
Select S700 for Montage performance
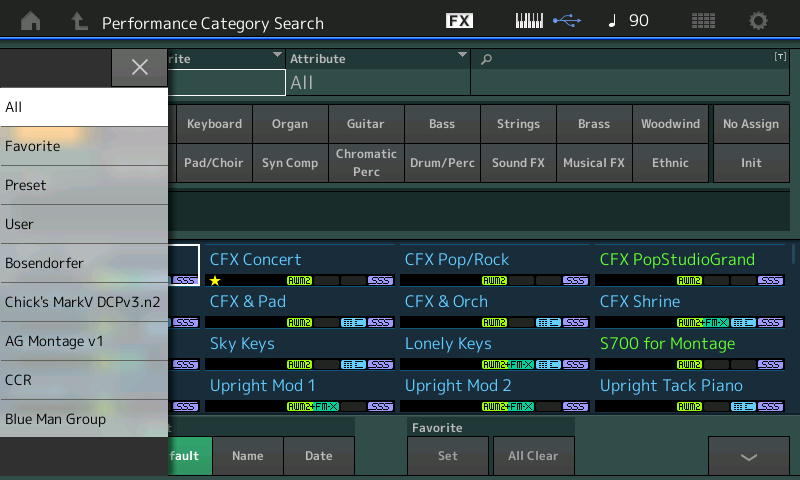[x=690, y=349]
